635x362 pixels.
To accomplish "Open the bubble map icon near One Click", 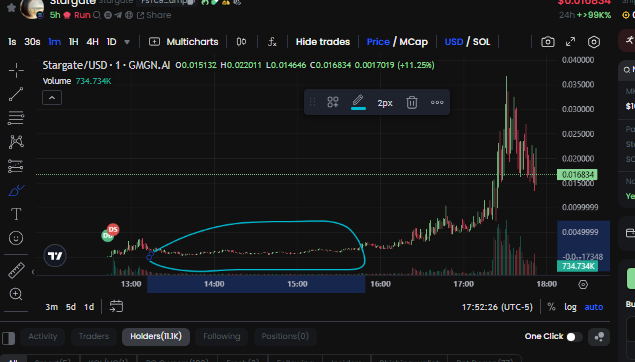I will click(599, 337).
